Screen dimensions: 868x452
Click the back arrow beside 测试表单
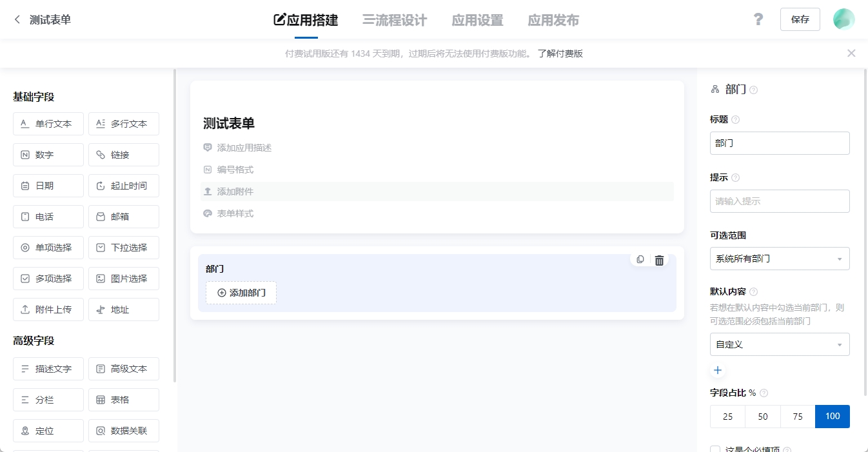click(x=17, y=20)
